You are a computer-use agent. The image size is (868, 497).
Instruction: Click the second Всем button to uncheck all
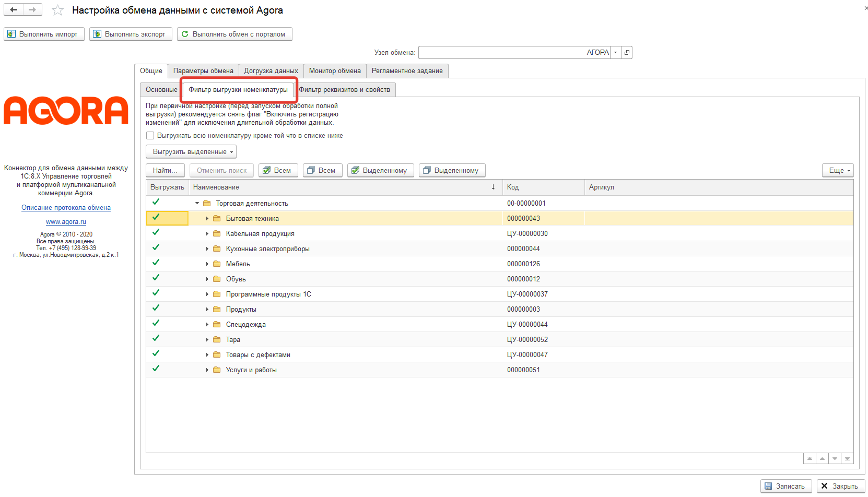[x=322, y=170]
